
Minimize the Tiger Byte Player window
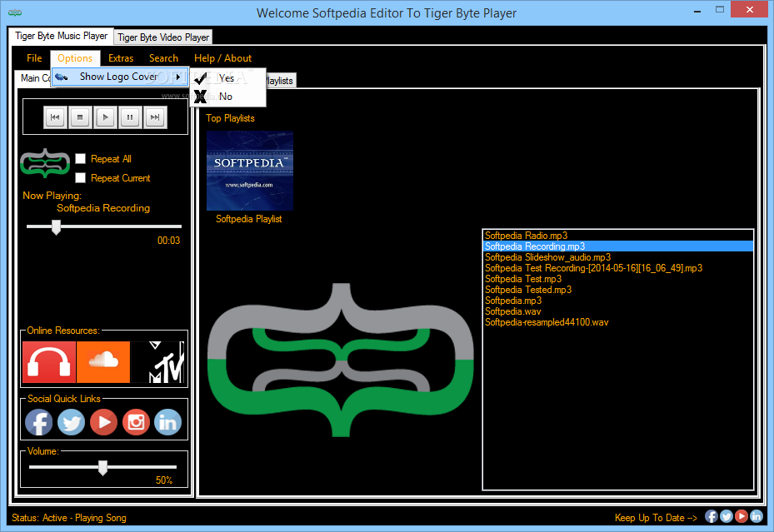(697, 11)
